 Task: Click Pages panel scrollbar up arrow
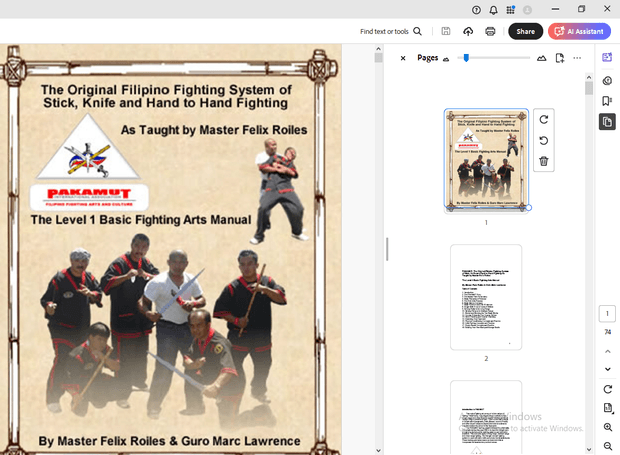(589, 77)
